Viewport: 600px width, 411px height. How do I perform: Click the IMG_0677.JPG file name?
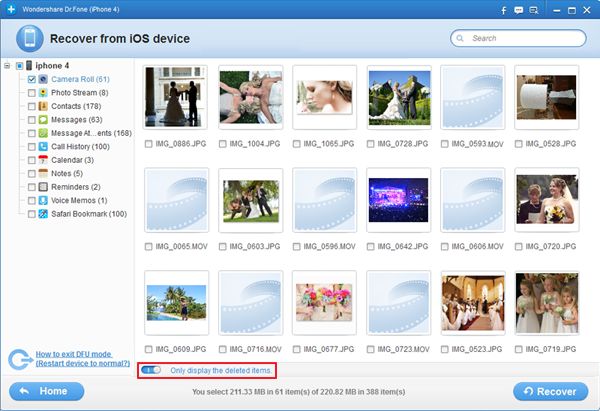329,349
